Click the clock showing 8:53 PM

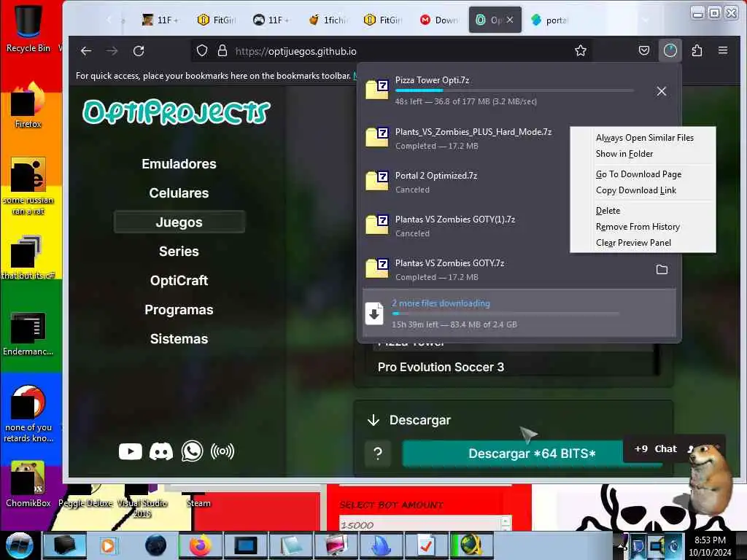click(710, 545)
